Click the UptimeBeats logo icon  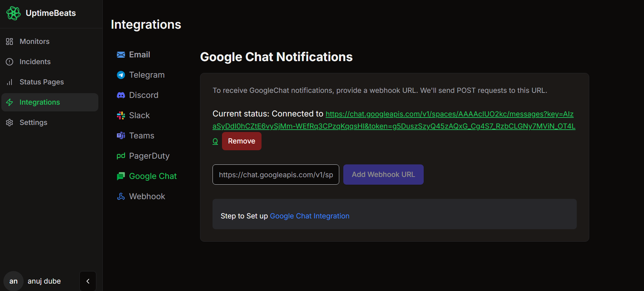(x=14, y=13)
